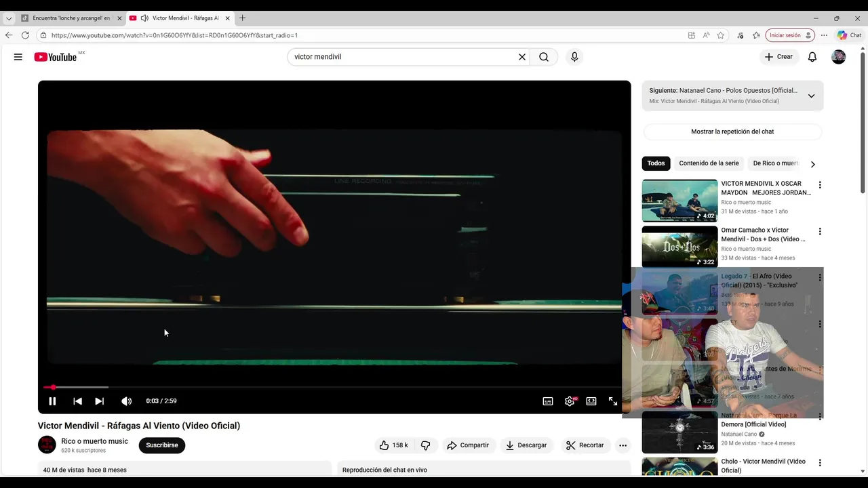
Task: Click the Iniciar sesión browser button
Action: 789,35
